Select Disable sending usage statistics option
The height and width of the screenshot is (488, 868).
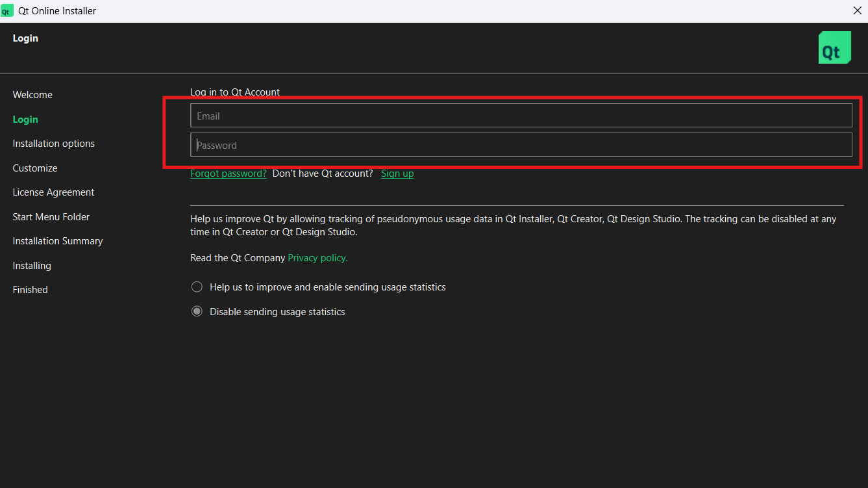(x=197, y=311)
